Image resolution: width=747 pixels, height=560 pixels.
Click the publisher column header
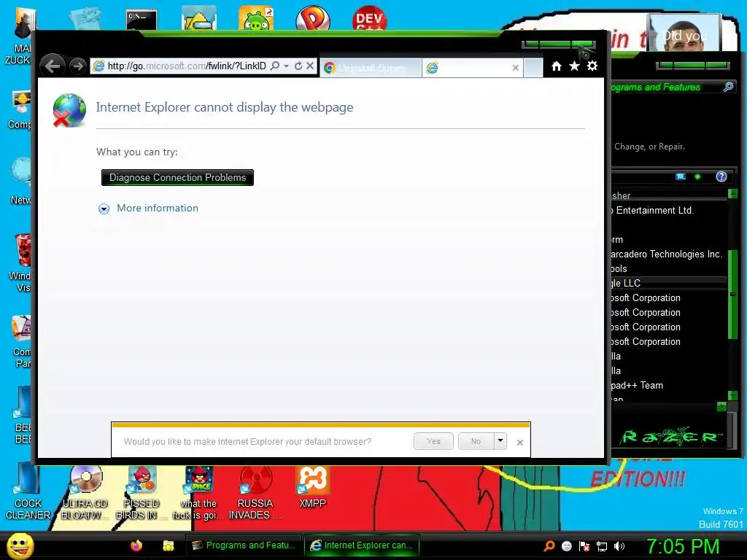668,195
